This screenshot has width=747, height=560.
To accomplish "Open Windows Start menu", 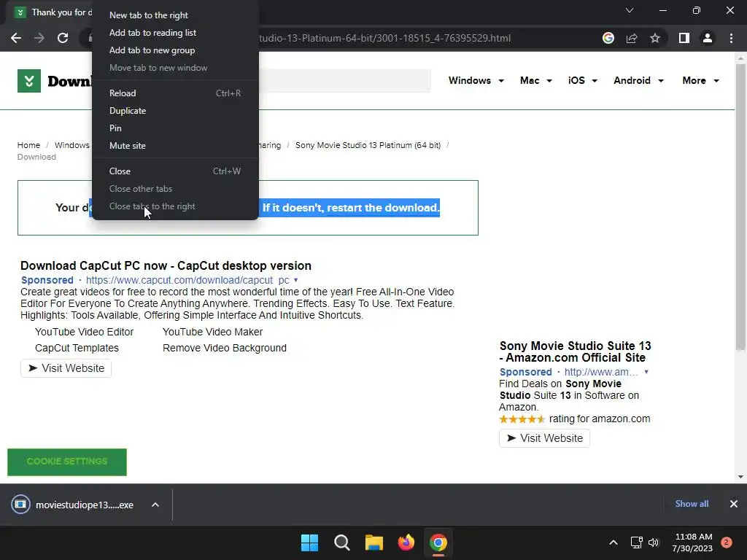I will (309, 542).
